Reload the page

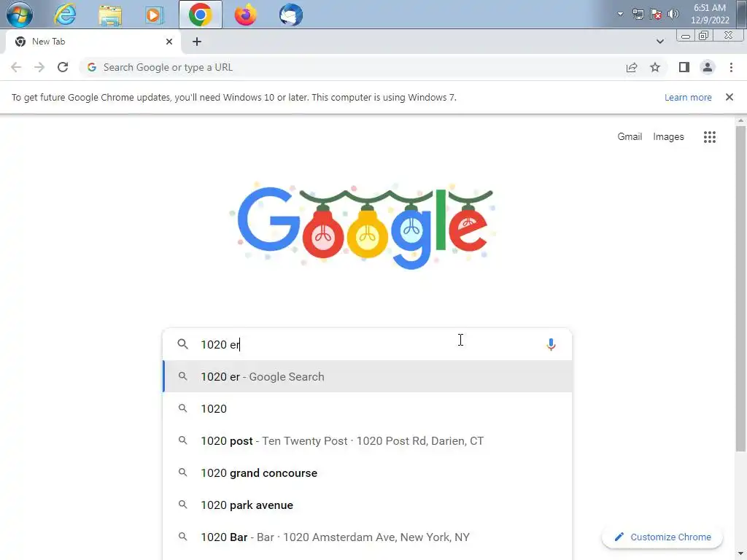coord(63,67)
